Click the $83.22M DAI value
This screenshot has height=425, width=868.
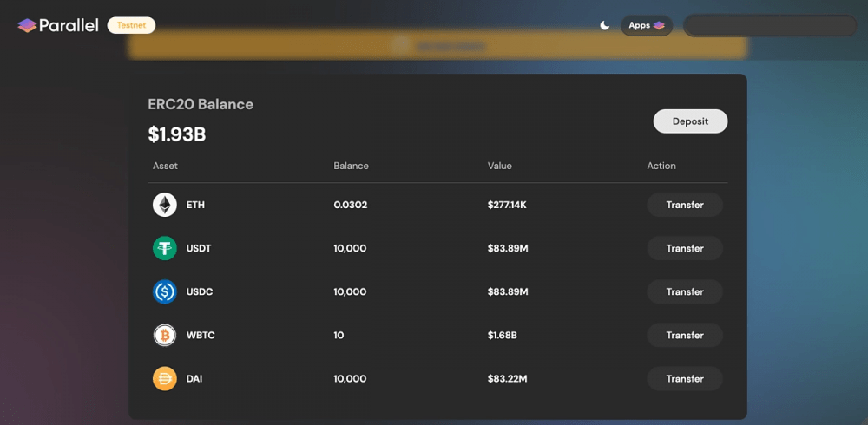pyautogui.click(x=507, y=378)
